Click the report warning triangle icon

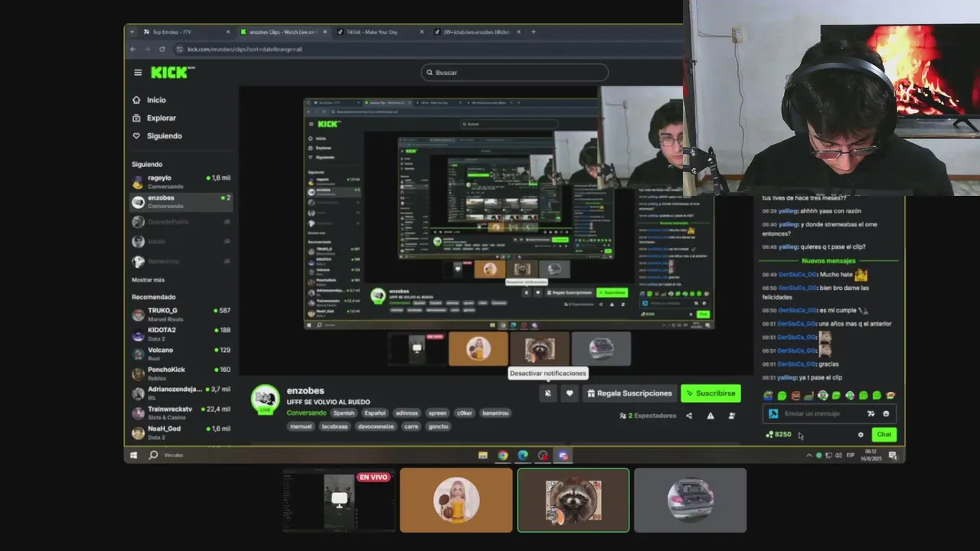click(710, 416)
